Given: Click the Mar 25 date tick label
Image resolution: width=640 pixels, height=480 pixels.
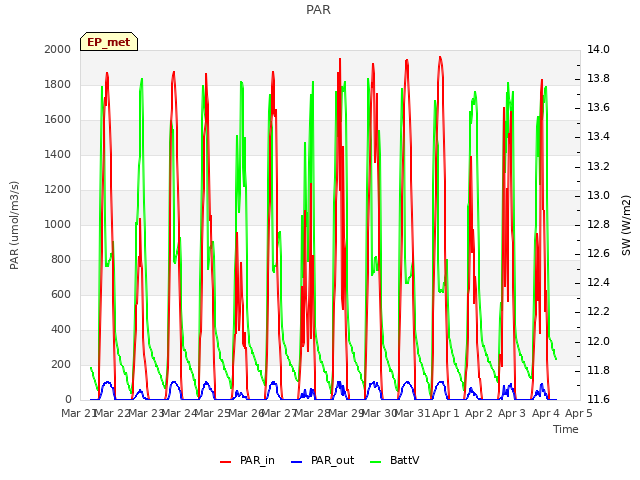Looking at the screenshot, I should [x=212, y=413].
